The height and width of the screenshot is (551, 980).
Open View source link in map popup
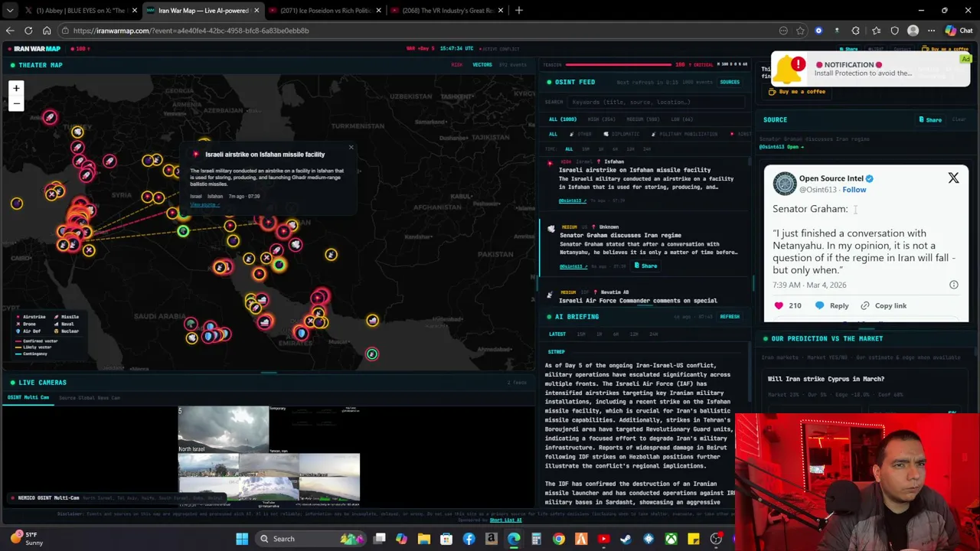coord(204,205)
